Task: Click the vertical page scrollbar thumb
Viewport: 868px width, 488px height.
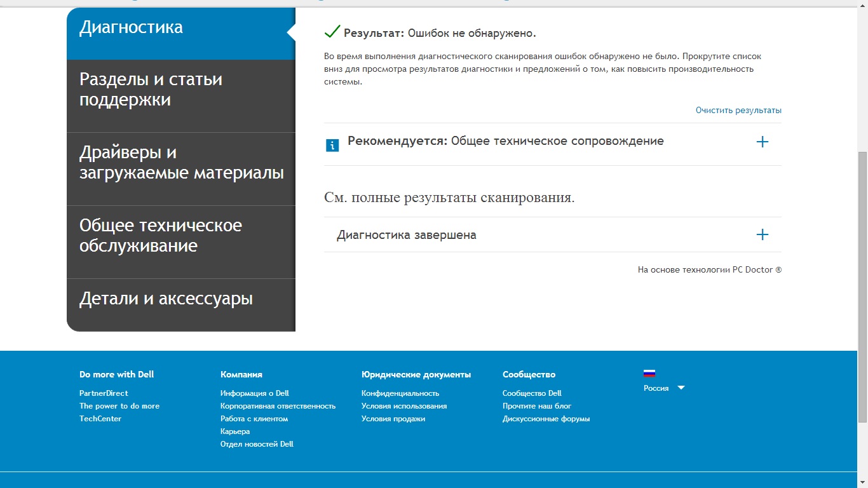Action: (x=862, y=286)
